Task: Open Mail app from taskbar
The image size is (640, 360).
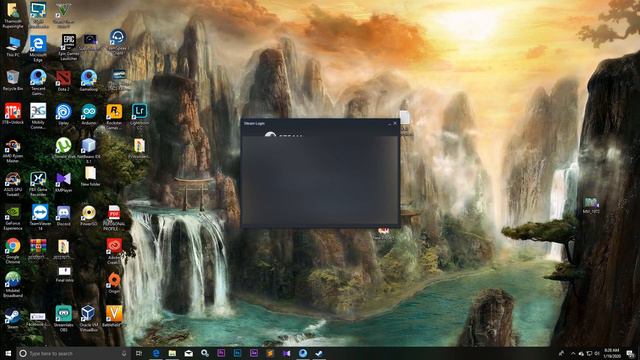Action: click(x=189, y=353)
